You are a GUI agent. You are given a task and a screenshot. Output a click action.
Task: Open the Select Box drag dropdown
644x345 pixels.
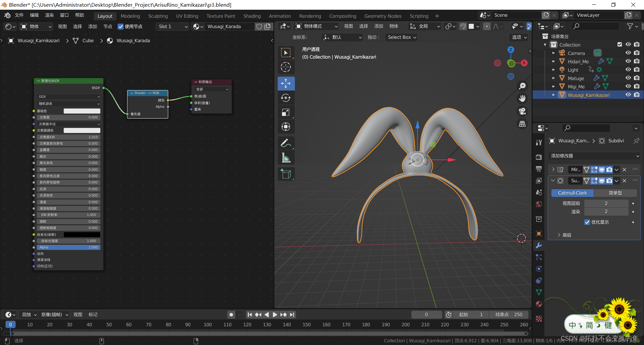(x=401, y=37)
